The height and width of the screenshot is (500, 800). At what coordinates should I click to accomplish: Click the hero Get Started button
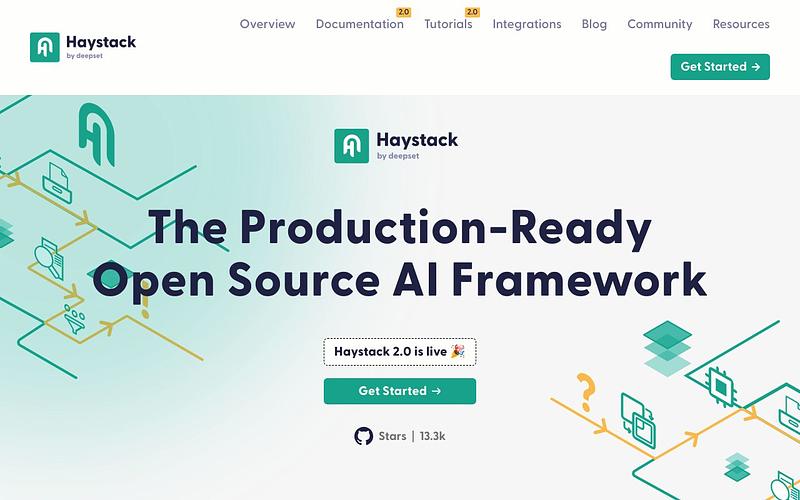pyautogui.click(x=400, y=391)
